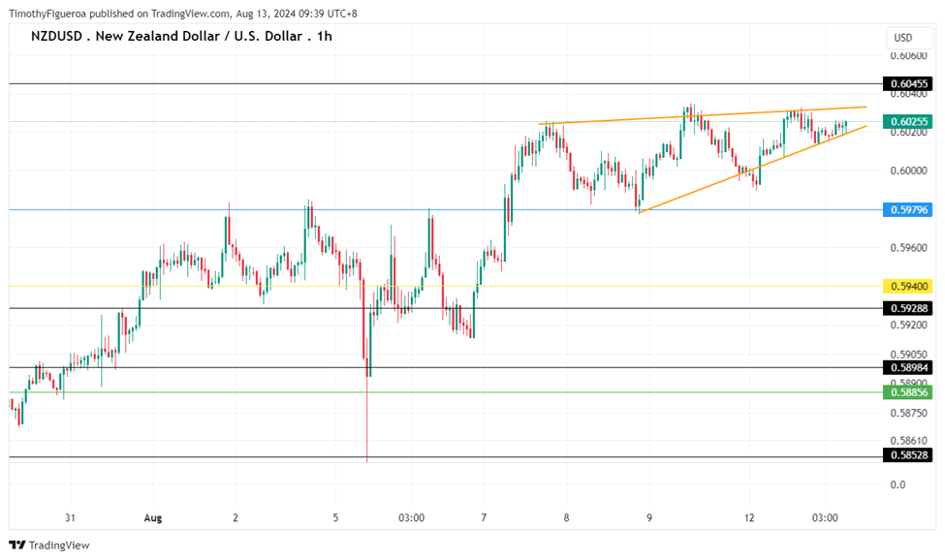Click the 31 date label on time axis
The width and height of the screenshot is (945, 560).
click(69, 518)
